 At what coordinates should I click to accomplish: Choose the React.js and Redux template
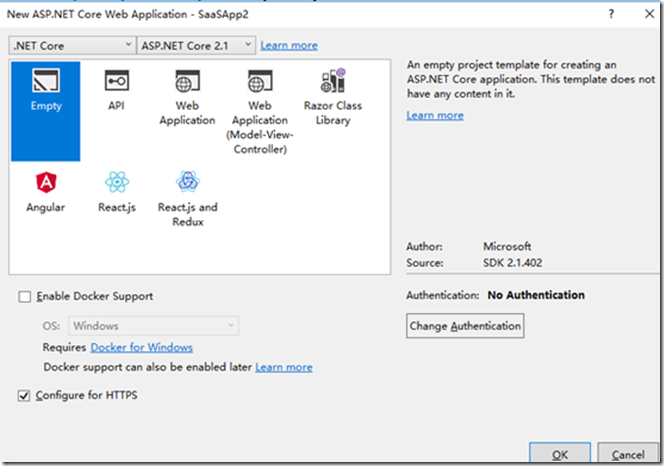pyautogui.click(x=188, y=198)
